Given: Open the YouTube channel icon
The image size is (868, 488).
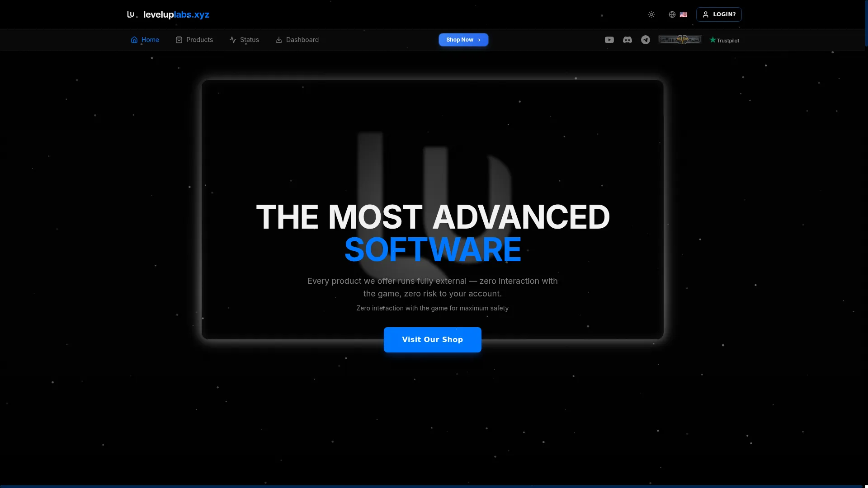Looking at the screenshot, I should click(x=609, y=40).
